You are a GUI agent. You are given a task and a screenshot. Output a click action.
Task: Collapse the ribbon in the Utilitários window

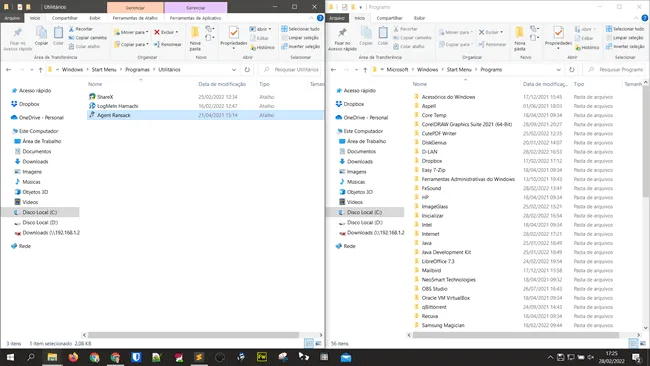pyautogui.click(x=311, y=18)
